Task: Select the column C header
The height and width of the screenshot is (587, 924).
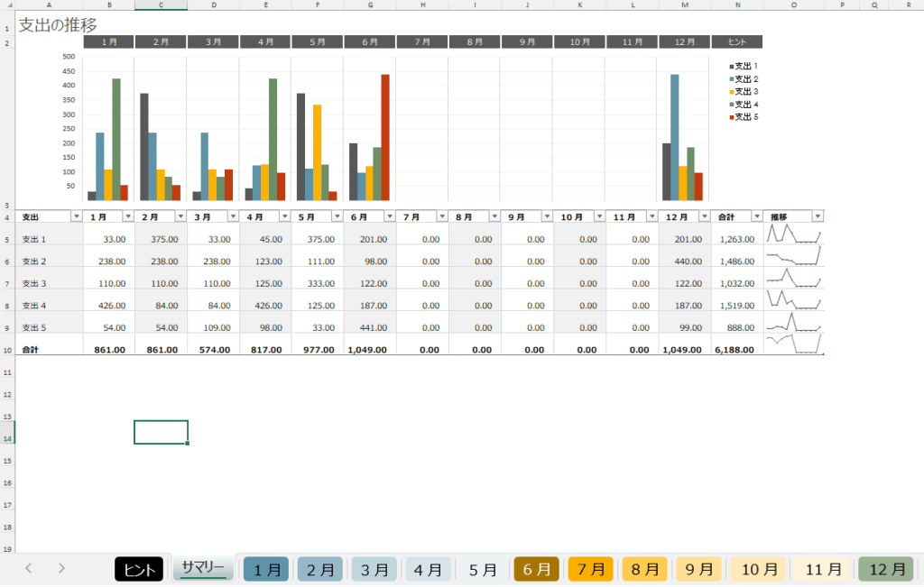Action: point(161,5)
